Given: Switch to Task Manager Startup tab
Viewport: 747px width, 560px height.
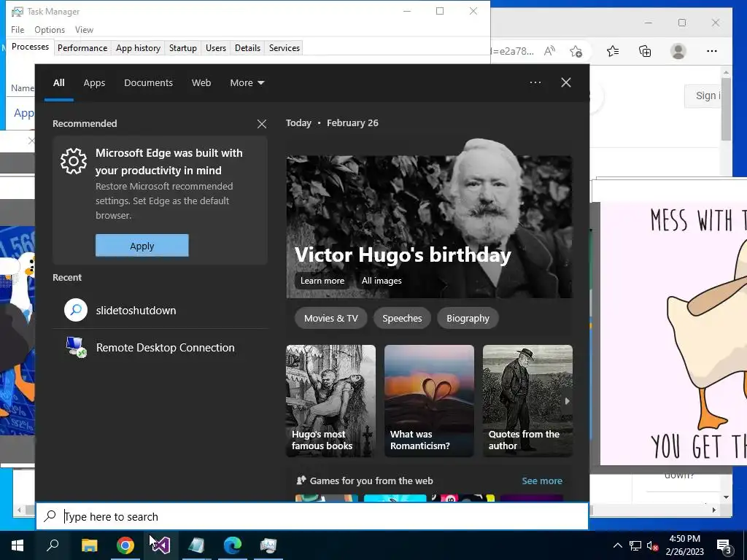Looking at the screenshot, I should [183, 47].
